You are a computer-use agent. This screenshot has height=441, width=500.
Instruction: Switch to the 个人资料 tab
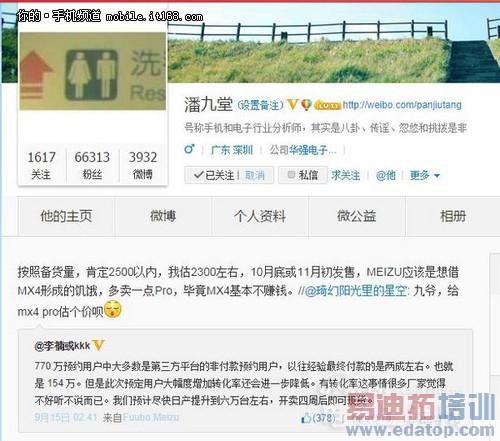pyautogui.click(x=260, y=216)
